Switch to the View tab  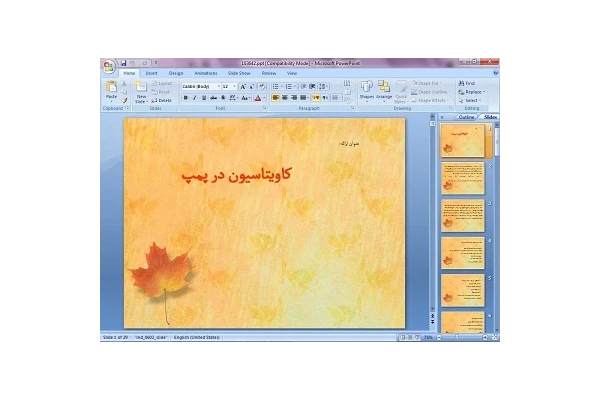coord(292,73)
